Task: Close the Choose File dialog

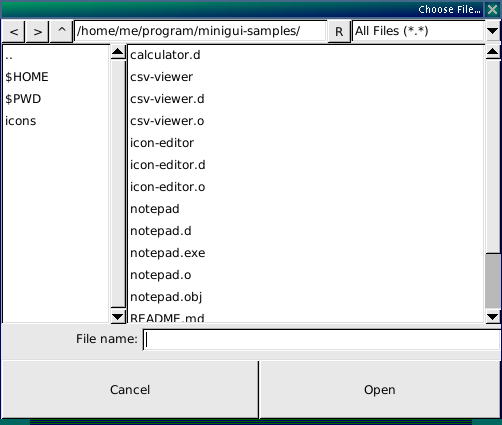Action: (x=492, y=9)
